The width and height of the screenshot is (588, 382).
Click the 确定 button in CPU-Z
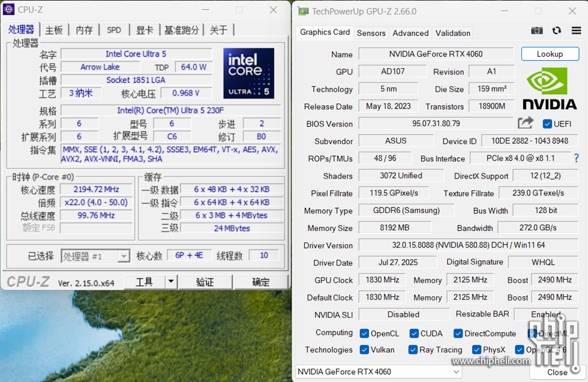tap(260, 282)
